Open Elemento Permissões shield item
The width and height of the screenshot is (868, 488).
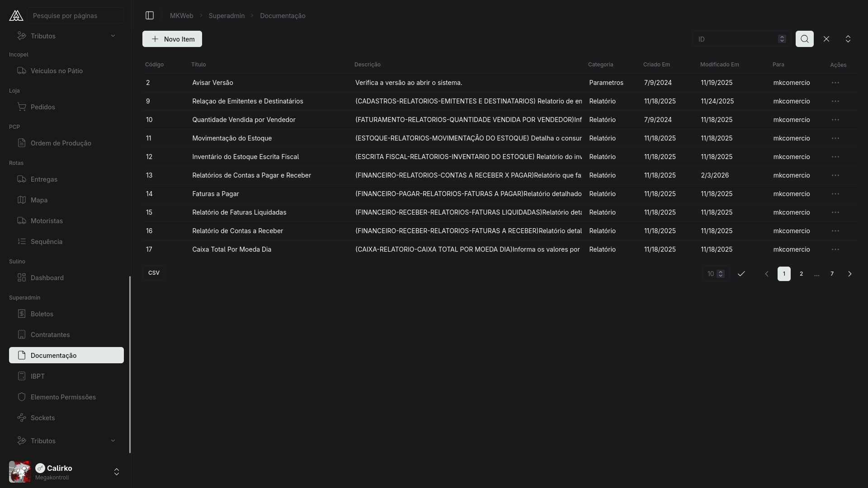click(x=63, y=397)
